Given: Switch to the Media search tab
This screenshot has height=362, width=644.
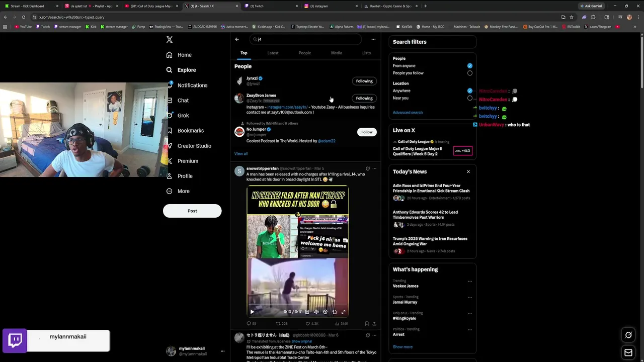Looking at the screenshot, I should (337, 53).
